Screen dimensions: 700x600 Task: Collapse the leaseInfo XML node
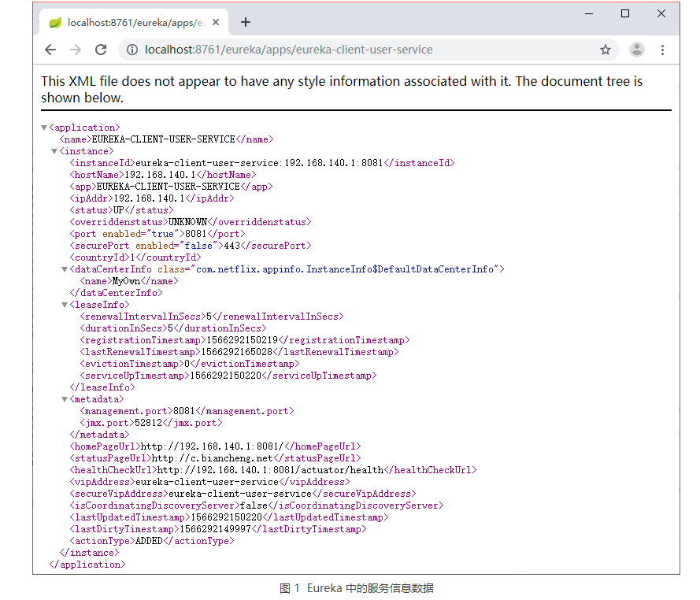click(x=65, y=305)
